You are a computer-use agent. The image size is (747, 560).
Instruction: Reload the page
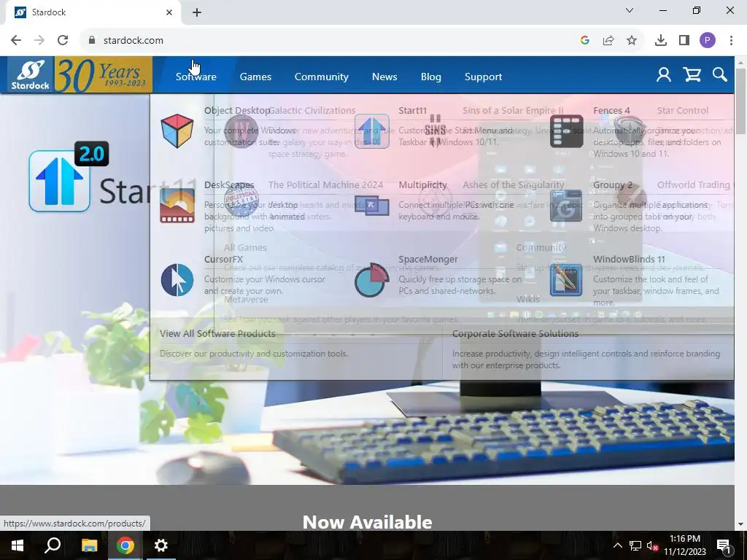(63, 41)
